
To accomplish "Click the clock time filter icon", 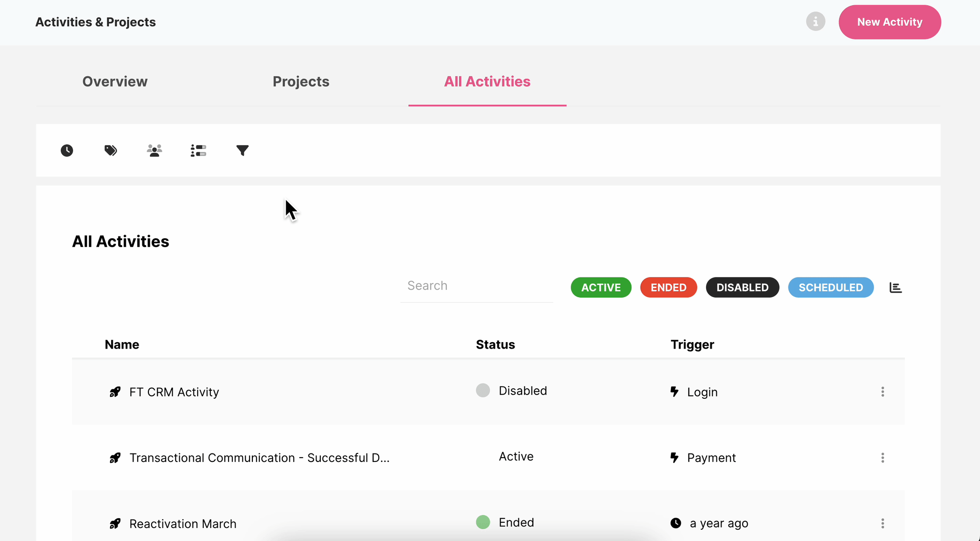I will [x=67, y=150].
